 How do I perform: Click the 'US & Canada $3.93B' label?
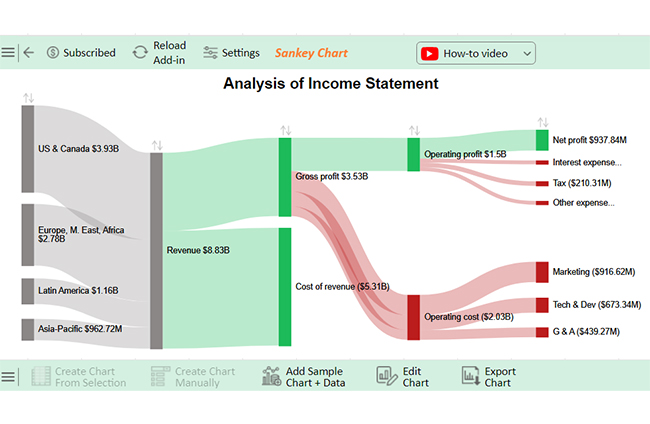pyautogui.click(x=78, y=149)
